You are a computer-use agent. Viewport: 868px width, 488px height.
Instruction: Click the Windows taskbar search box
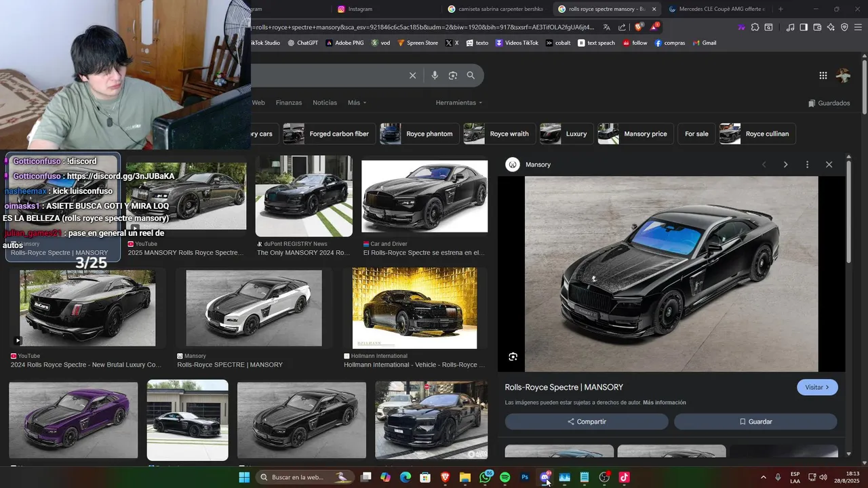tap(306, 477)
